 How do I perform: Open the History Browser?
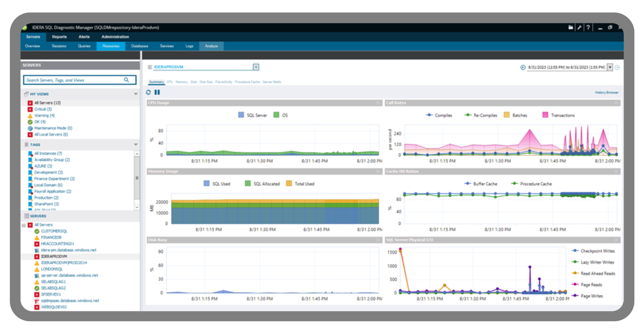coord(606,91)
